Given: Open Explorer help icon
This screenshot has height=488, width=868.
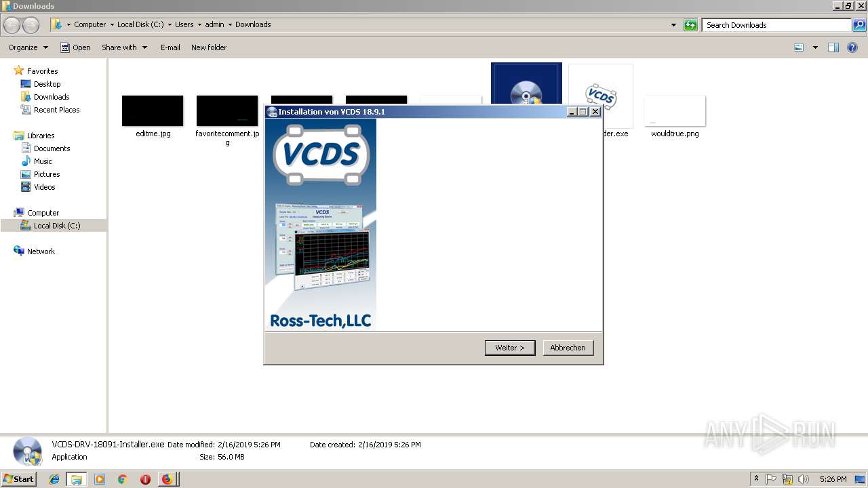Looking at the screenshot, I should click(852, 47).
